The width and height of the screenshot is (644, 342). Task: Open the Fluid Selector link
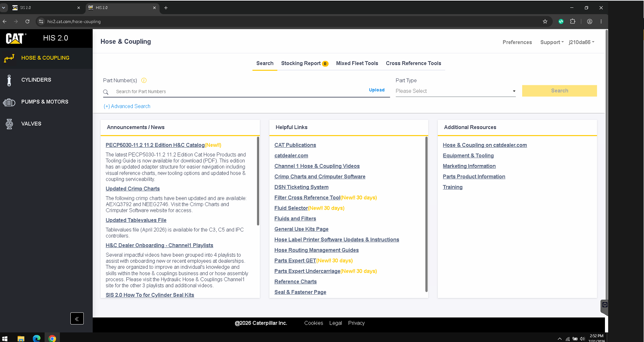point(291,208)
